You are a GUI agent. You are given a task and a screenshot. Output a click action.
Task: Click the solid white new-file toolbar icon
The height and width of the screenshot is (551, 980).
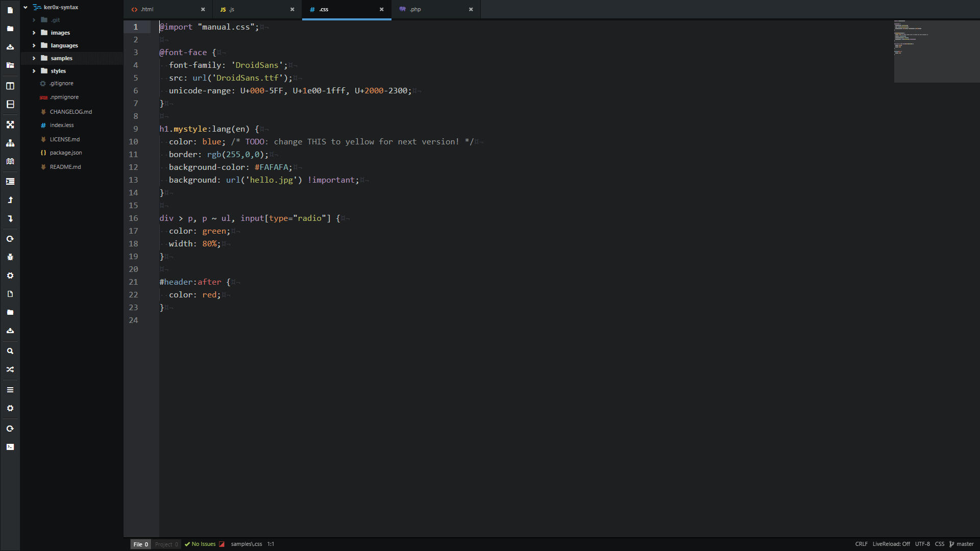pos(10,10)
